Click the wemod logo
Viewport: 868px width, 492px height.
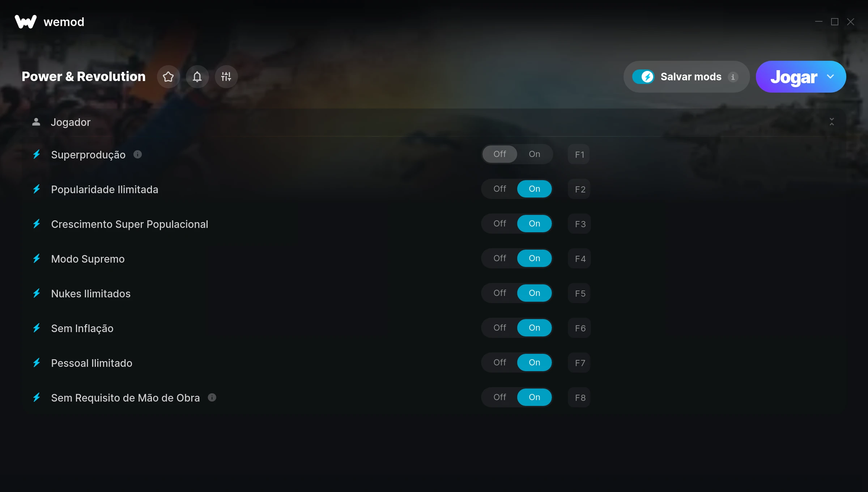point(49,22)
